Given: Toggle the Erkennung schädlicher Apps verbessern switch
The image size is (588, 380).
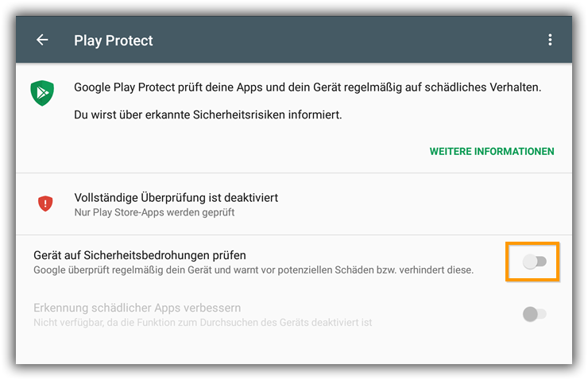Looking at the screenshot, I should pyautogui.click(x=535, y=314).
